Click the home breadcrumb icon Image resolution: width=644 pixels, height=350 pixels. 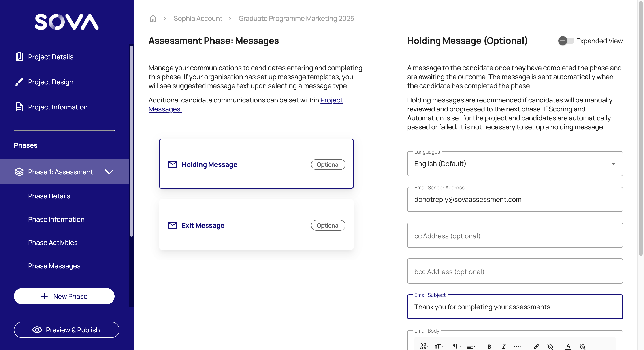pyautogui.click(x=153, y=19)
